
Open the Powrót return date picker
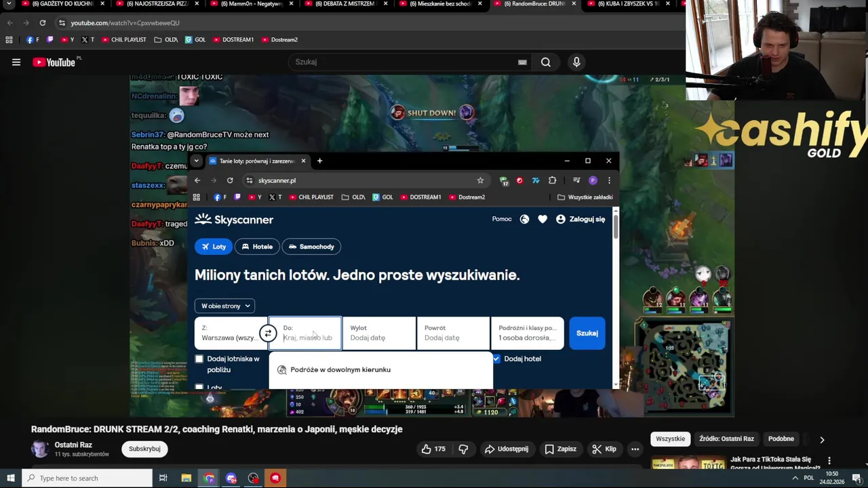(x=453, y=333)
